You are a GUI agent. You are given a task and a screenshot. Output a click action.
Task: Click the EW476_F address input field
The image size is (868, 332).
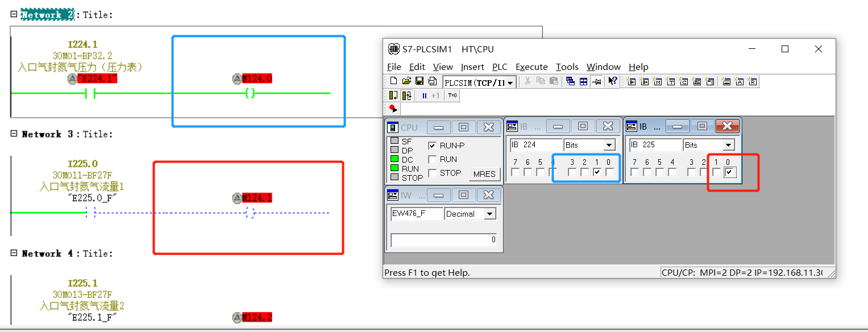pos(417,214)
